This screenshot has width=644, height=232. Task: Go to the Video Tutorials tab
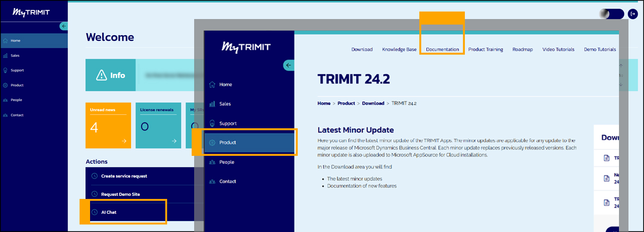tap(558, 50)
